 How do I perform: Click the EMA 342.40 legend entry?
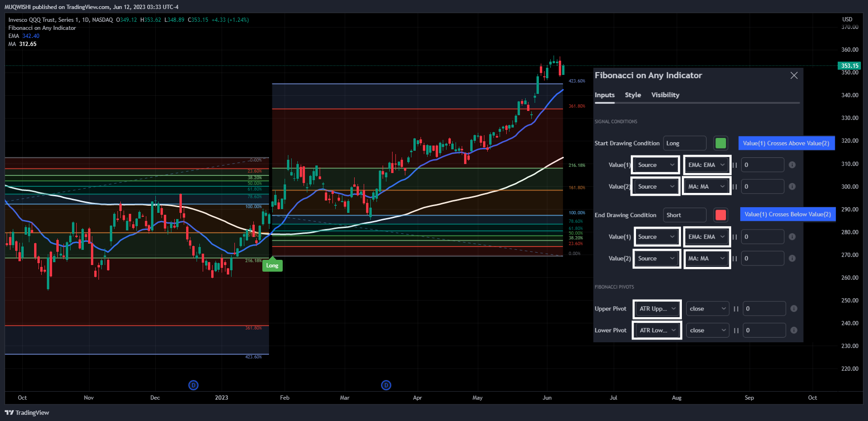24,36
